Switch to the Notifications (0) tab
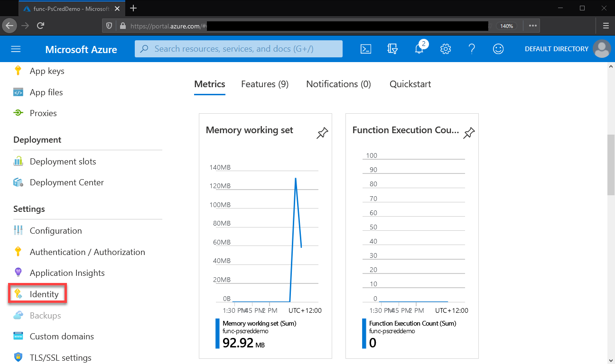Viewport: 615px width, 364px height. tap(338, 84)
